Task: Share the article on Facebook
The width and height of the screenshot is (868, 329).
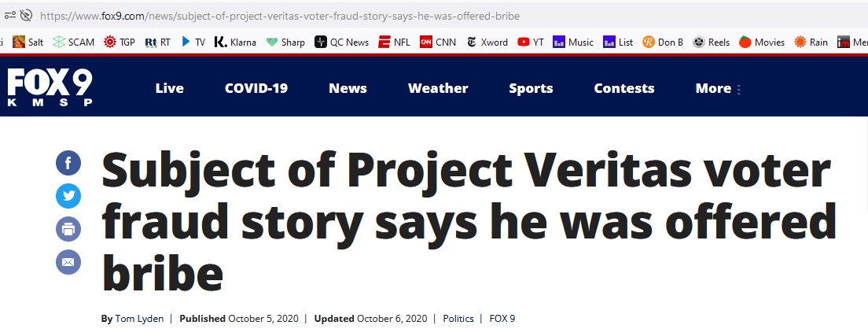Action: pyautogui.click(x=68, y=163)
